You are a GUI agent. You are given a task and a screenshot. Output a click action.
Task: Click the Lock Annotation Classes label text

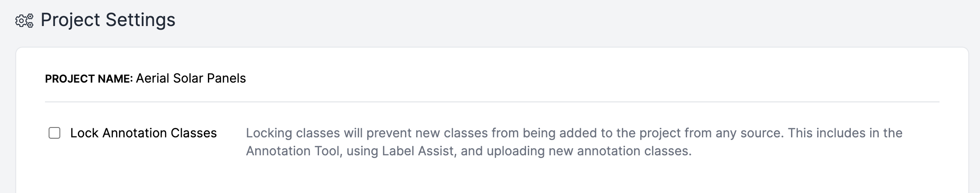tap(144, 133)
